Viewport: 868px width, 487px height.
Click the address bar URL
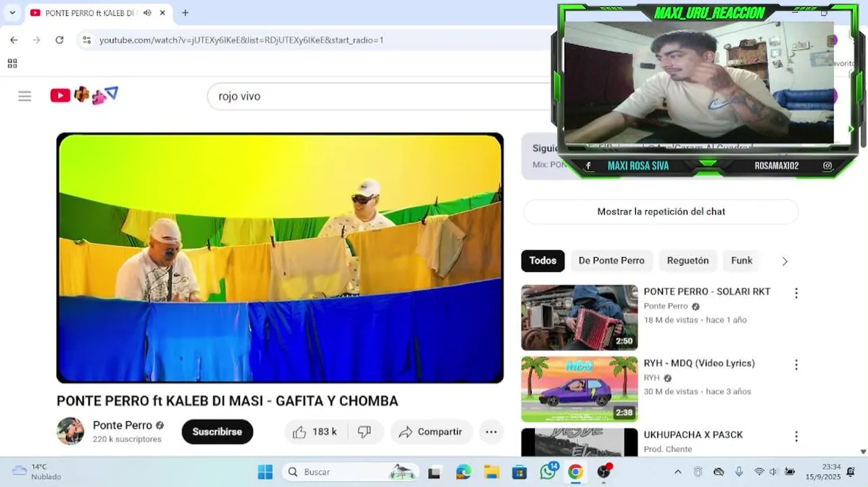click(x=241, y=40)
